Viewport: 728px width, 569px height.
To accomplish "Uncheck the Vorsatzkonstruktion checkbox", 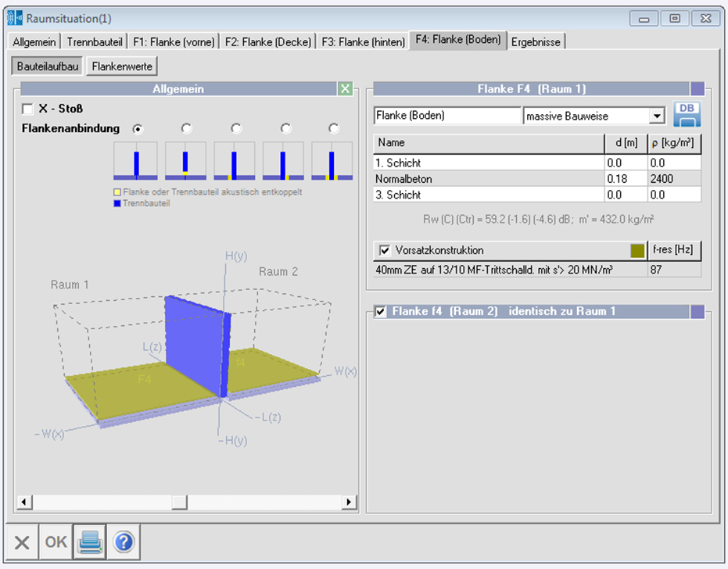I will tap(384, 250).
